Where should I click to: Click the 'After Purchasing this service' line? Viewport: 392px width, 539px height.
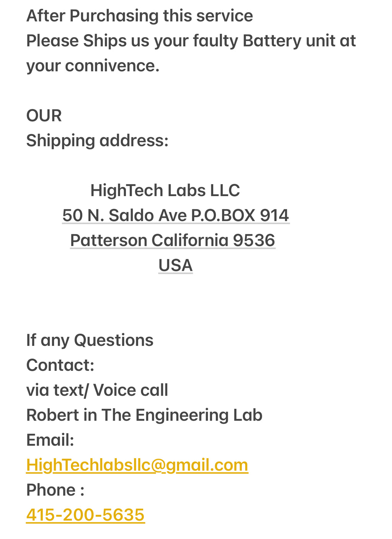[x=139, y=16]
